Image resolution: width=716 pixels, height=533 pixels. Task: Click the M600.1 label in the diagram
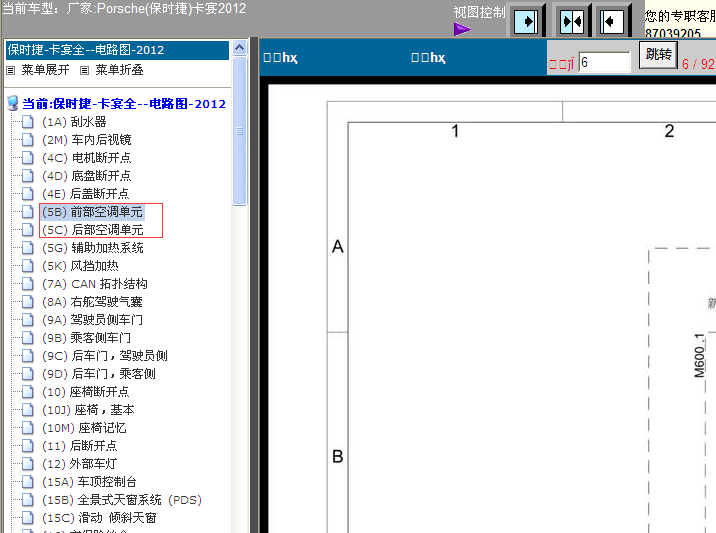[x=699, y=356]
